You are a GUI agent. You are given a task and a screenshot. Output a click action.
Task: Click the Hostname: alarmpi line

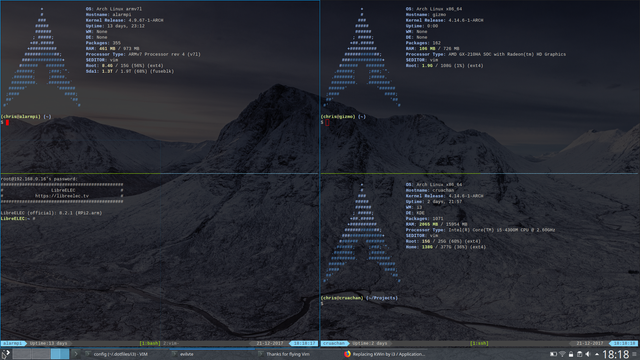tap(108, 14)
